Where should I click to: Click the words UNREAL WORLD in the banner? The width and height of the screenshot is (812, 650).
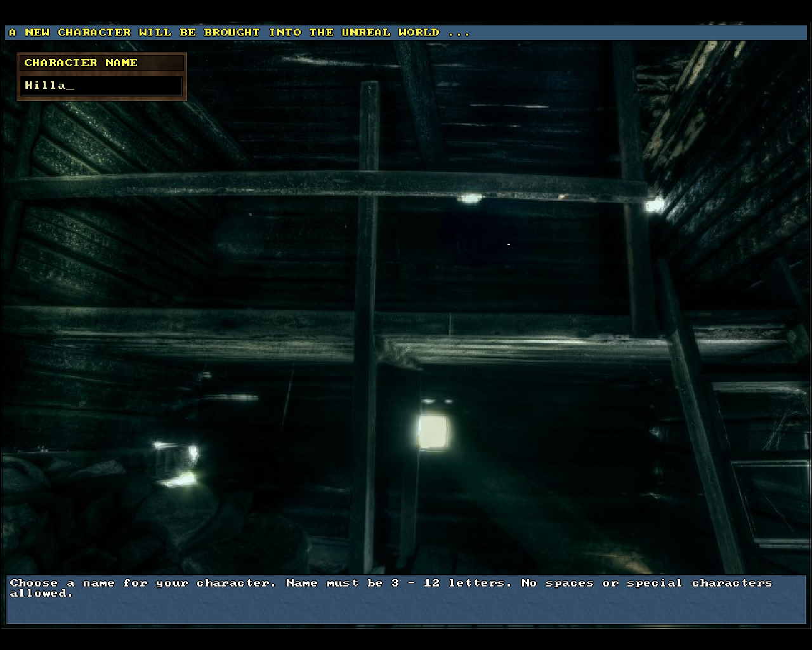click(390, 32)
